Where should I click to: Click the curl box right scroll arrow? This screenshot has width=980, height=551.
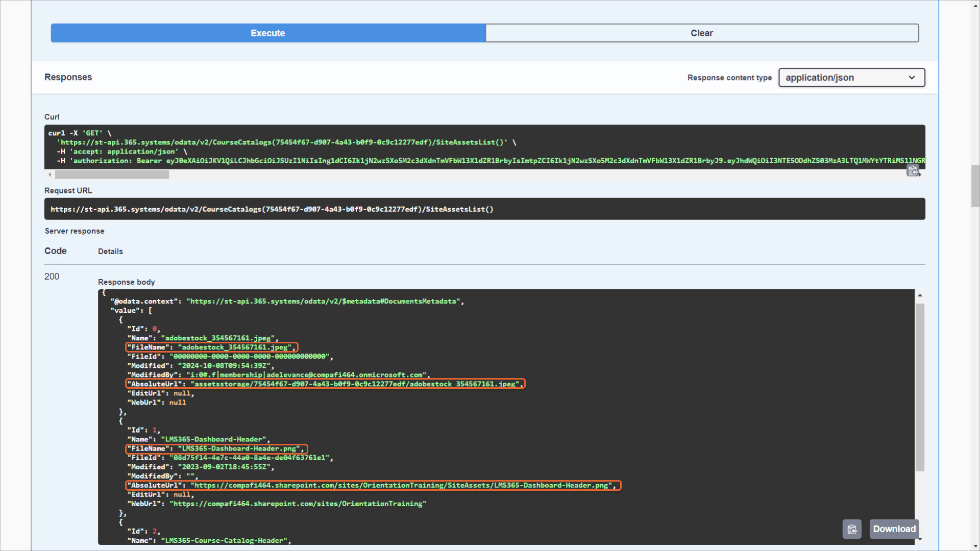point(920,174)
